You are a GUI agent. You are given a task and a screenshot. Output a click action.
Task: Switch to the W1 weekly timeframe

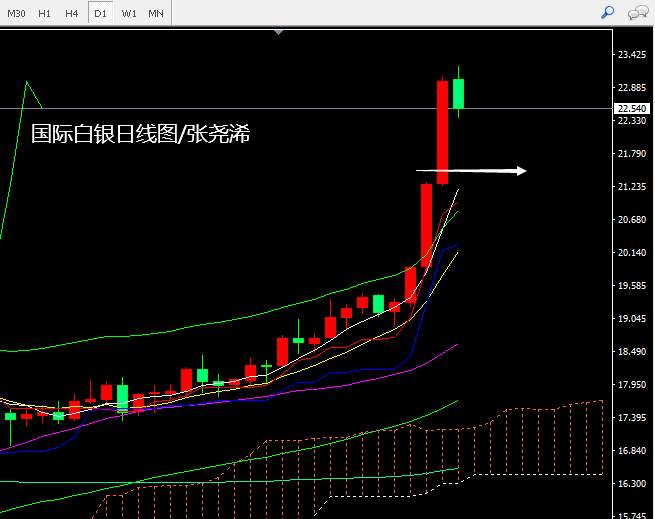tap(129, 13)
